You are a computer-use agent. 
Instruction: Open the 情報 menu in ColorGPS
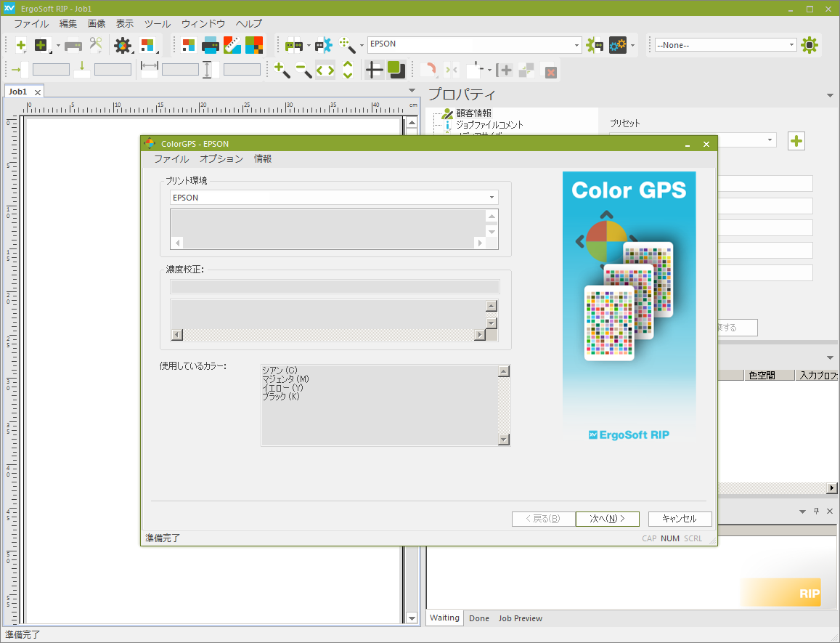tap(263, 158)
